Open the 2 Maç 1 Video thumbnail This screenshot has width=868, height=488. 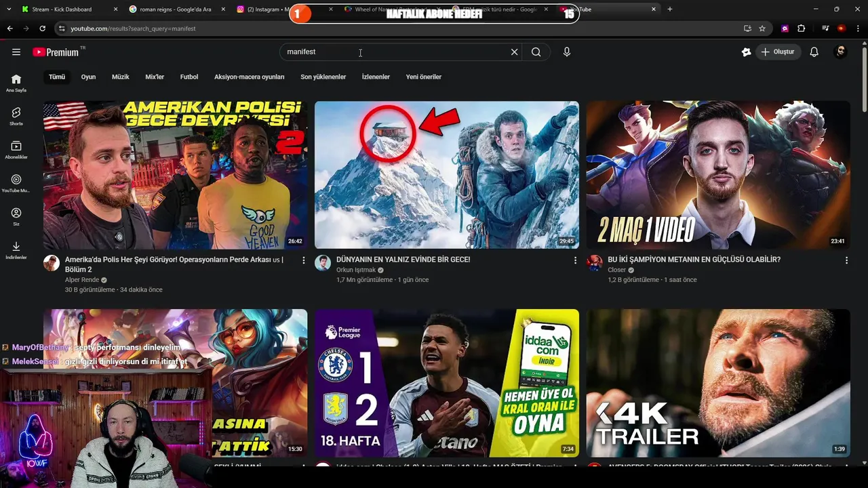click(718, 175)
